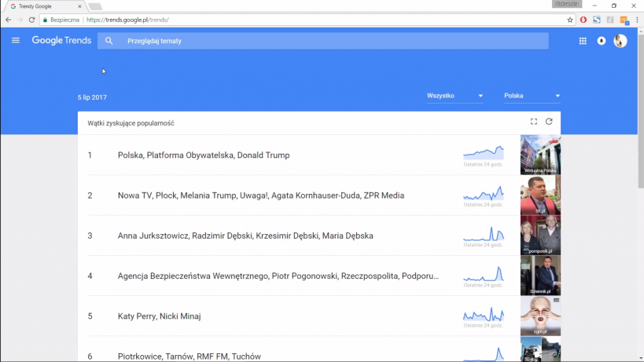Click the blue S extension icon
This screenshot has width=644, height=362.
point(597,20)
